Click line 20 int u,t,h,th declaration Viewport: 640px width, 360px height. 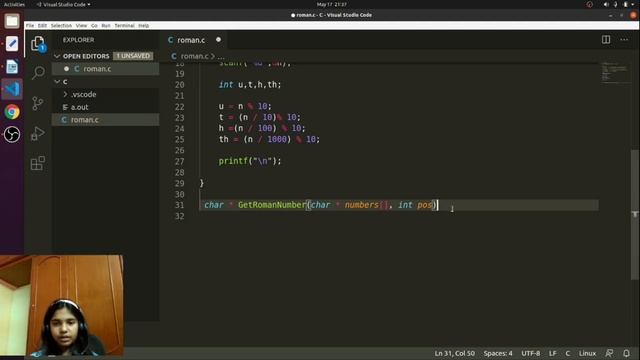[250, 84]
